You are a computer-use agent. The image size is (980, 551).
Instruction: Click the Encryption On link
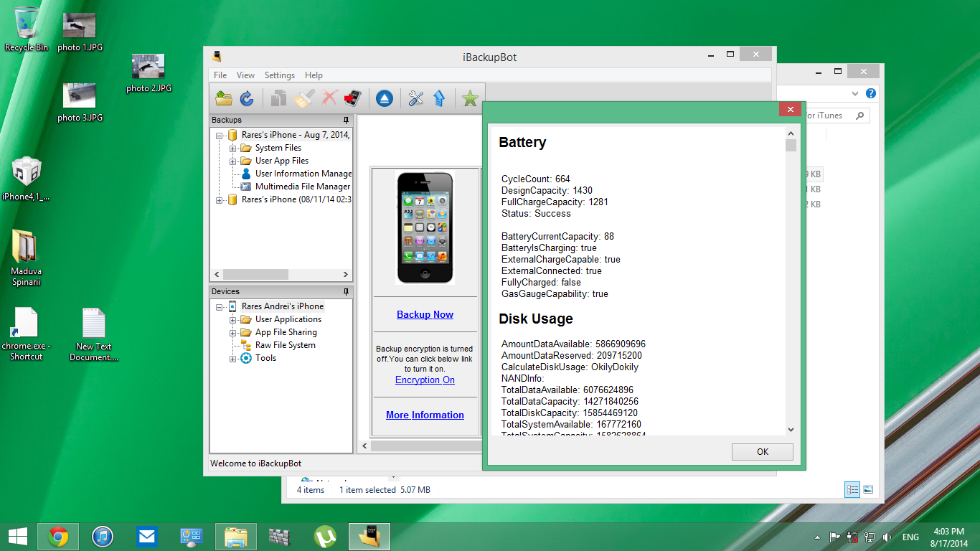point(425,380)
